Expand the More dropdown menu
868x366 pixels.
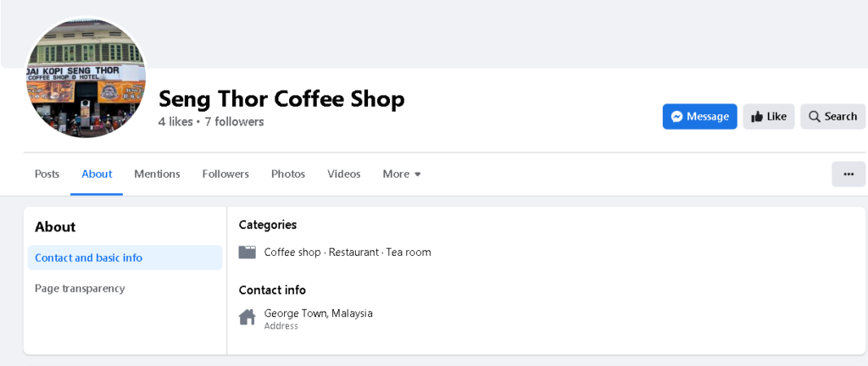[402, 175]
